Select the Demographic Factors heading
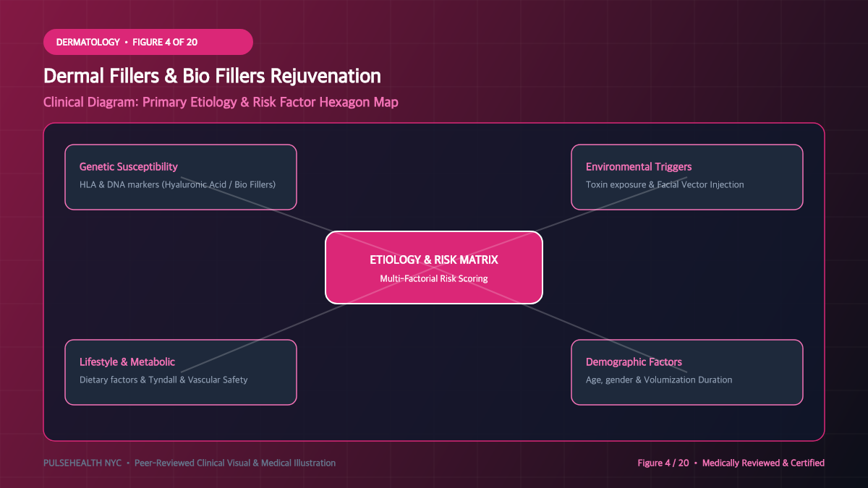 click(x=634, y=362)
